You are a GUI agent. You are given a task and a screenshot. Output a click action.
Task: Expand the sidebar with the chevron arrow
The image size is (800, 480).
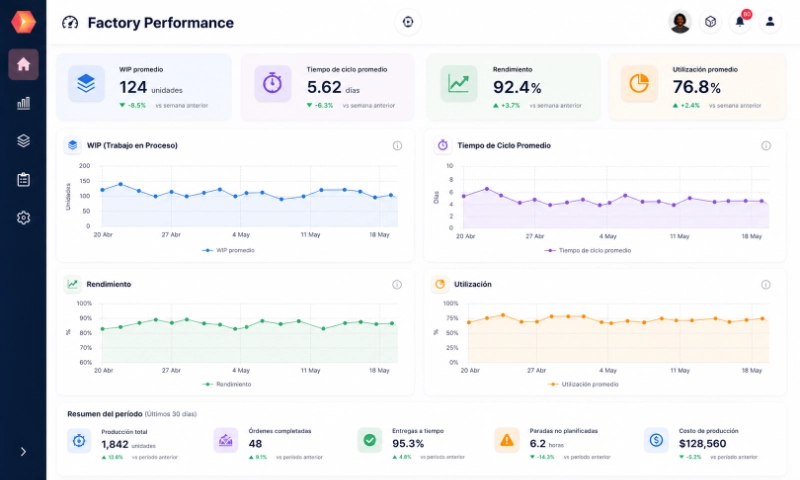point(23,451)
